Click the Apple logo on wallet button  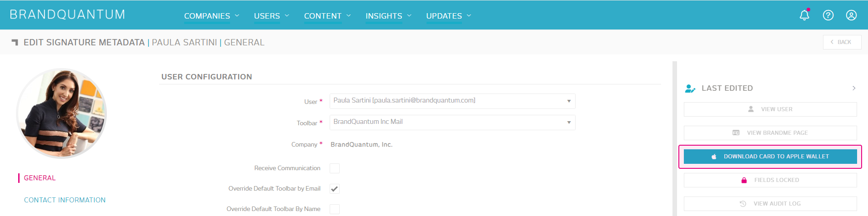tap(714, 157)
